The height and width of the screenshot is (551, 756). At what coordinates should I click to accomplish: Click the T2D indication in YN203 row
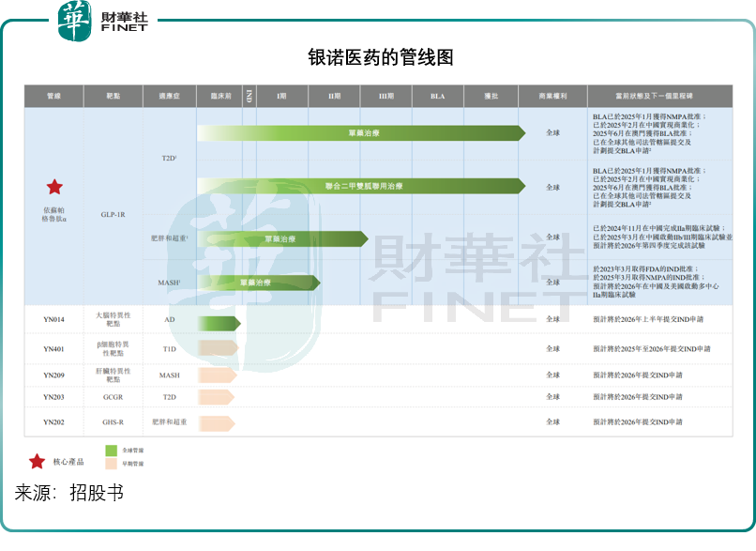[x=170, y=397]
